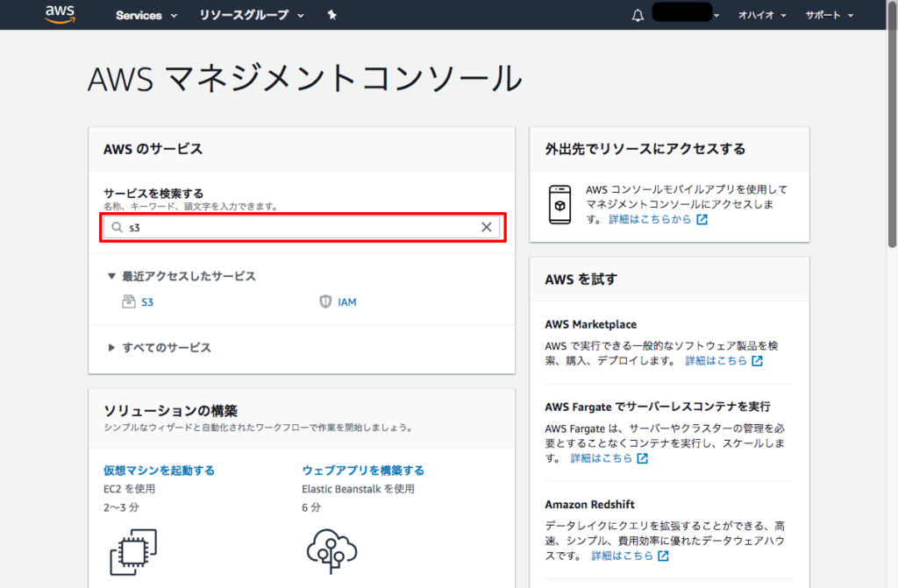Click the Elastic Beanstalk を使用 text
898x588 pixels.
[x=358, y=489]
